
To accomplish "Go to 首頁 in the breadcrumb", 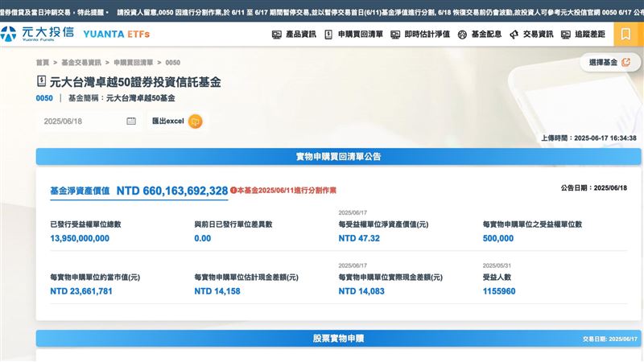I will coord(42,62).
